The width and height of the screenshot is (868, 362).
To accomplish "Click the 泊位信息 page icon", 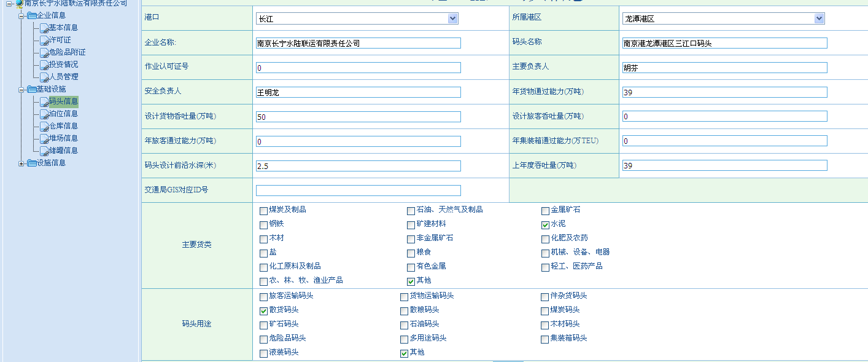I will click(44, 114).
